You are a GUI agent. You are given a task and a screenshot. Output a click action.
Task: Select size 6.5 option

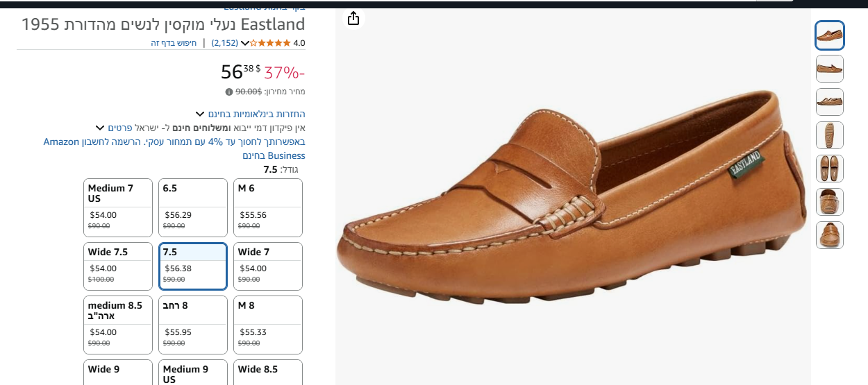pos(193,207)
